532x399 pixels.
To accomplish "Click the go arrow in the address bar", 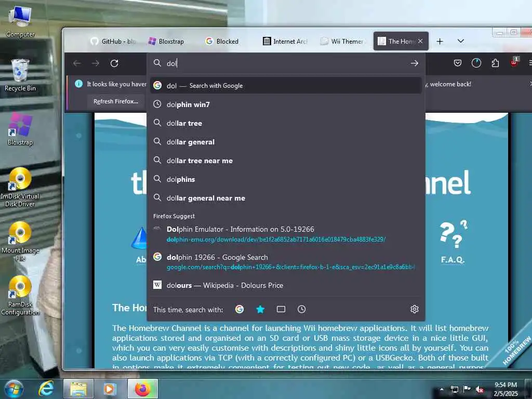I will 414,63.
